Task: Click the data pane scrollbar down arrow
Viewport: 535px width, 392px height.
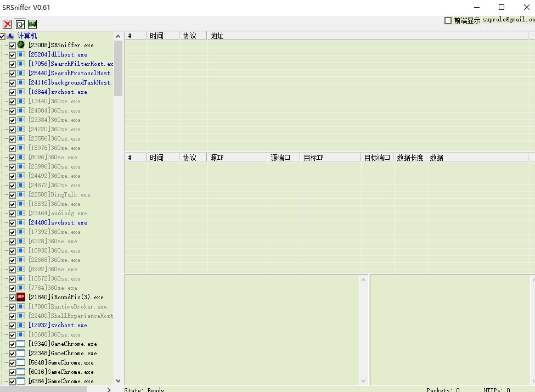Action: point(363,380)
